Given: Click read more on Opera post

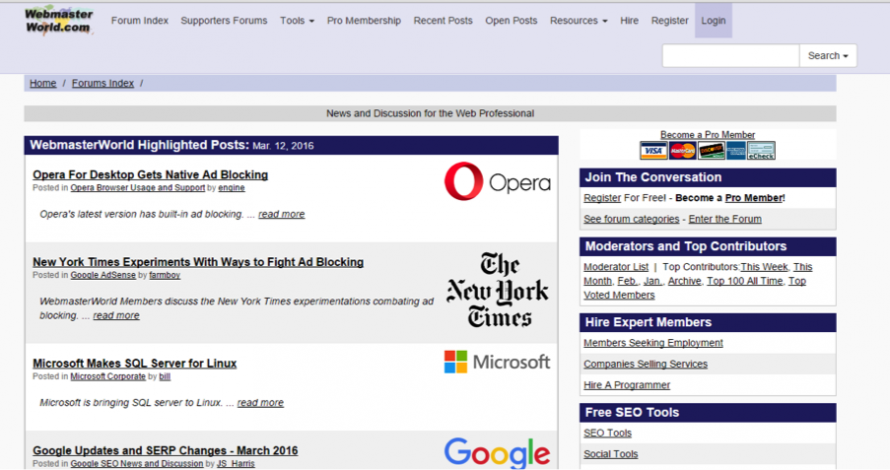Looking at the screenshot, I should click(282, 215).
